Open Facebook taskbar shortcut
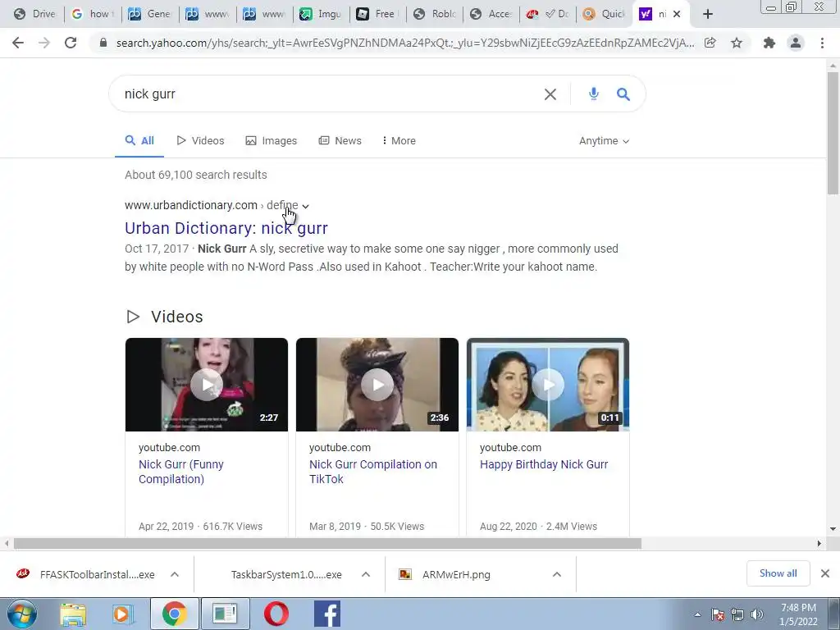Image resolution: width=840 pixels, height=630 pixels. pyautogui.click(x=326, y=614)
